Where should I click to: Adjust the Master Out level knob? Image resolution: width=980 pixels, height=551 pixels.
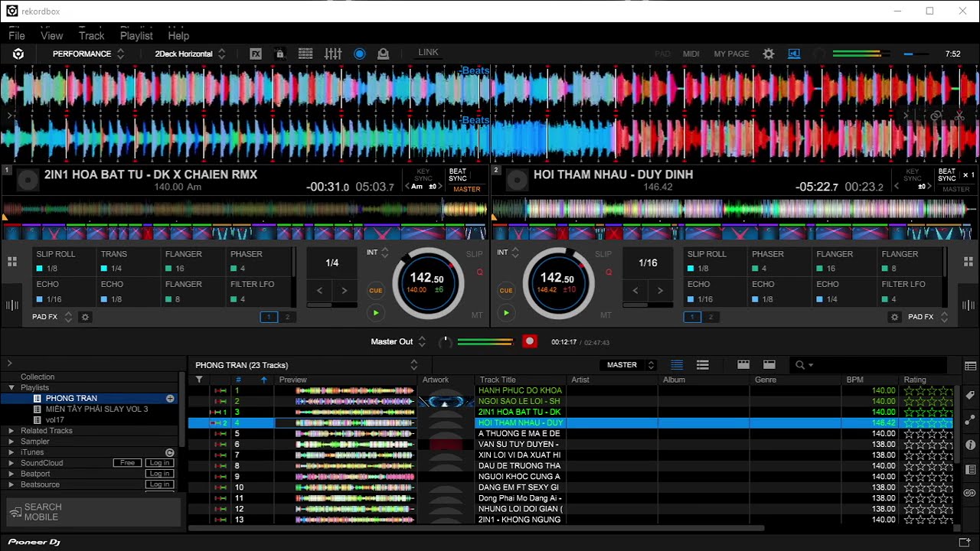point(445,341)
